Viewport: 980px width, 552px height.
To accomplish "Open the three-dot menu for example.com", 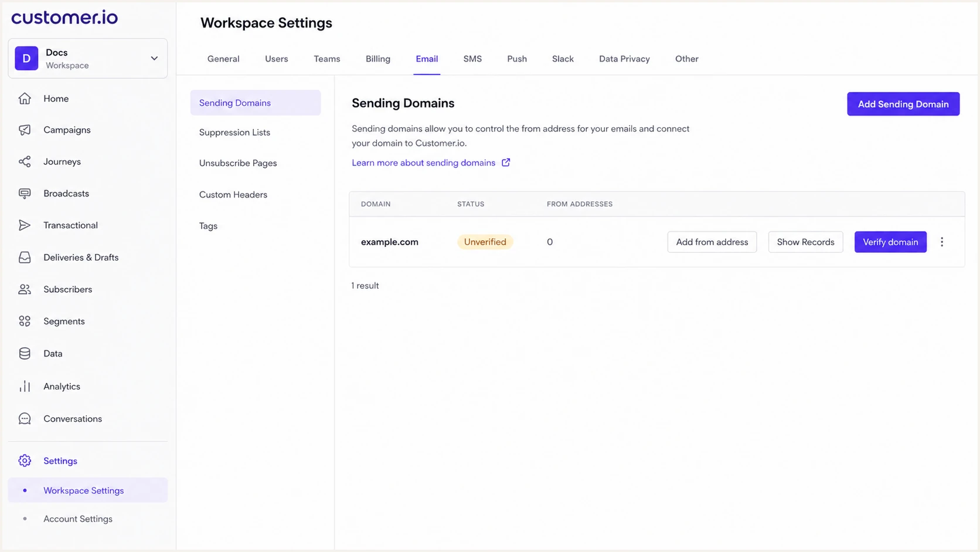I will click(942, 242).
